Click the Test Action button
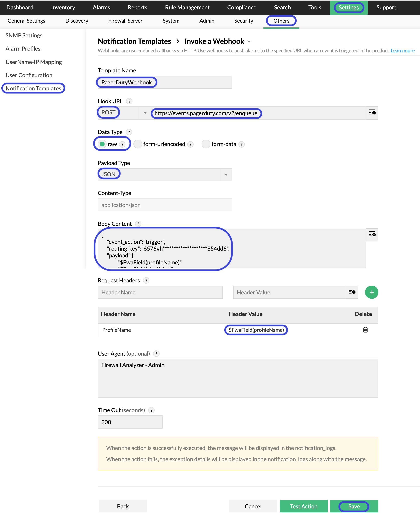This screenshot has width=420, height=517. point(303,506)
